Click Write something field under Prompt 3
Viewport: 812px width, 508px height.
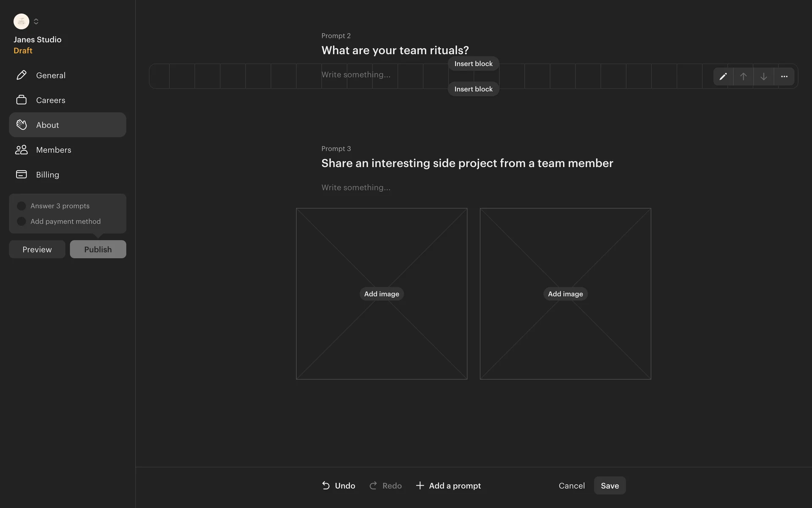[x=356, y=188]
